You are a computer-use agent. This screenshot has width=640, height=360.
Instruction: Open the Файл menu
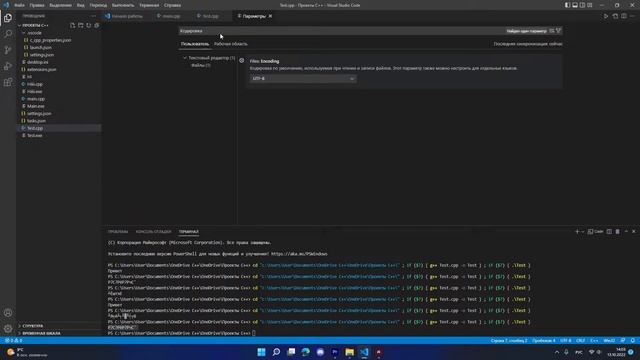(19, 5)
